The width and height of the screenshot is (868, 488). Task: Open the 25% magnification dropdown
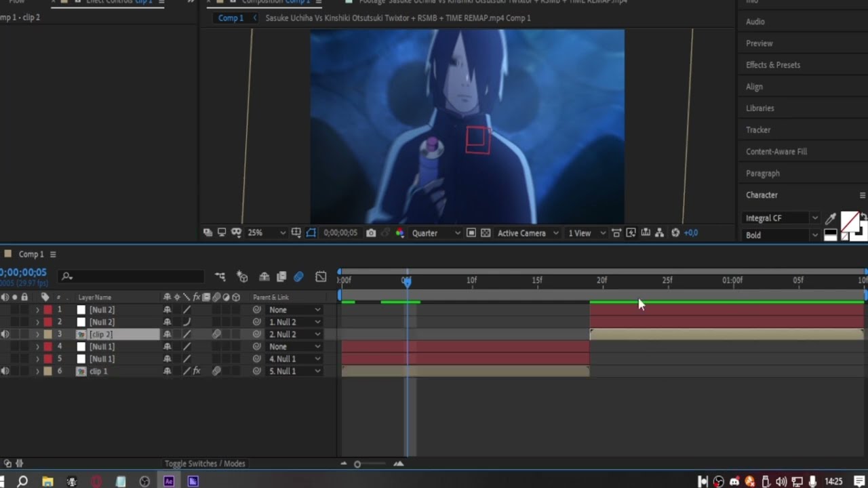[267, 232]
